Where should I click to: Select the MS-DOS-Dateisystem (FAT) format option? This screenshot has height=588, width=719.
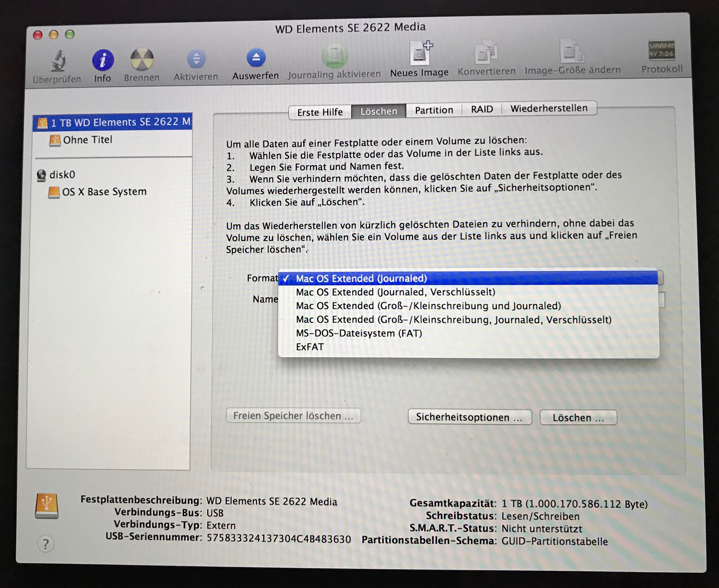[x=359, y=333]
